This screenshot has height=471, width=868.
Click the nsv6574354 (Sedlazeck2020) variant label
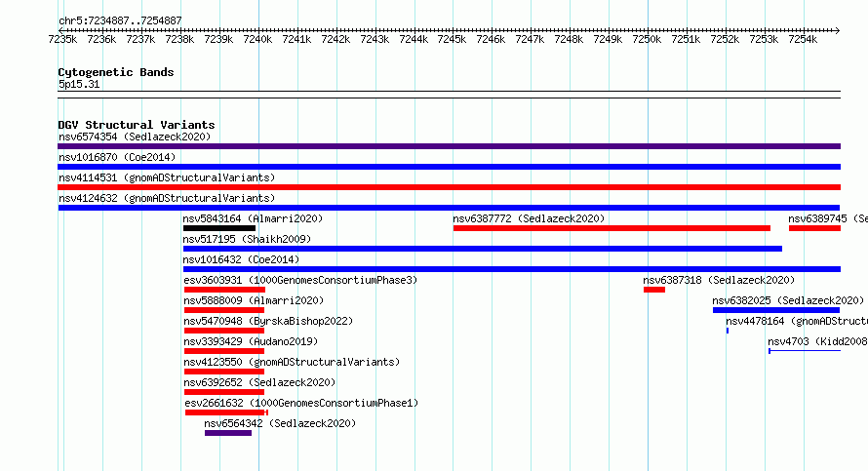click(x=135, y=137)
